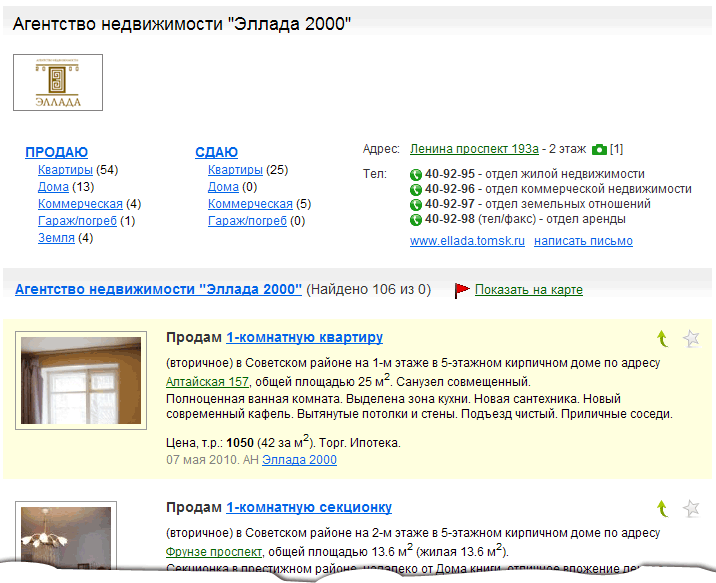The image size is (716, 583).
Task: Visit www.ellada.tomsk.ru website link
Action: [x=466, y=241]
